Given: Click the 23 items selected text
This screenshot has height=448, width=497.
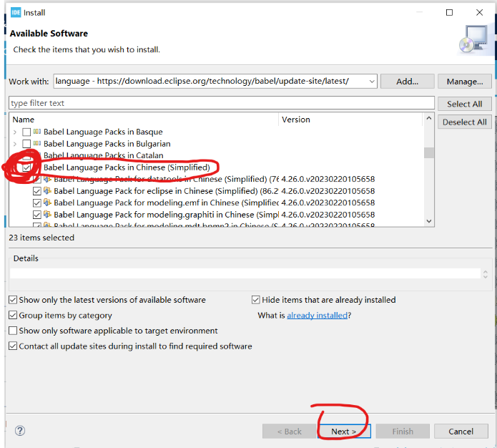Looking at the screenshot, I should (x=41, y=238).
